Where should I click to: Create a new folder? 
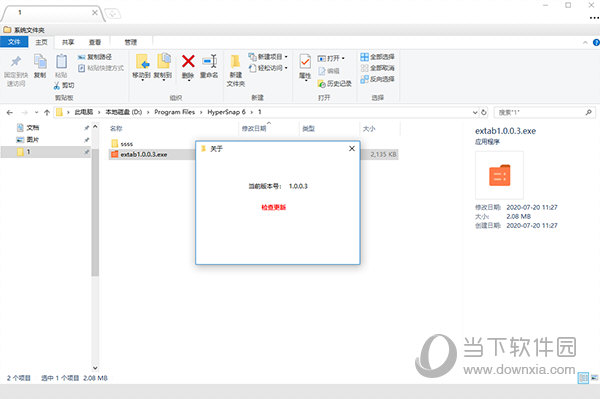coord(235,71)
